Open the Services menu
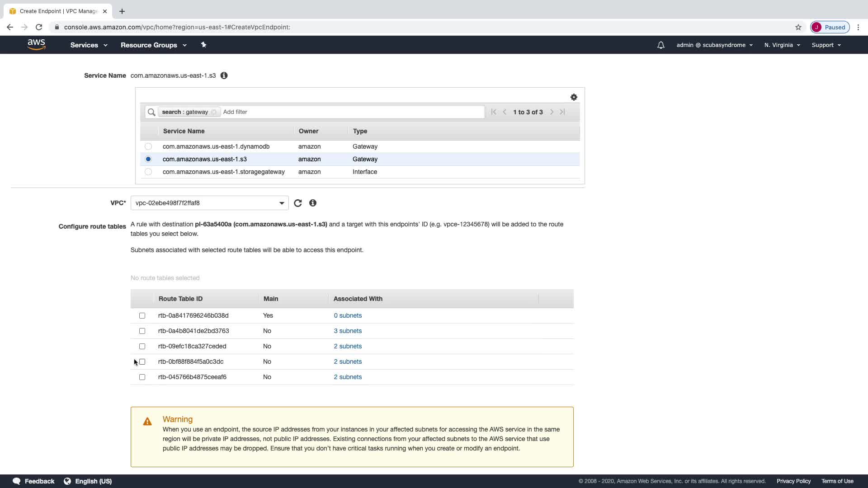The width and height of the screenshot is (868, 488). (89, 45)
